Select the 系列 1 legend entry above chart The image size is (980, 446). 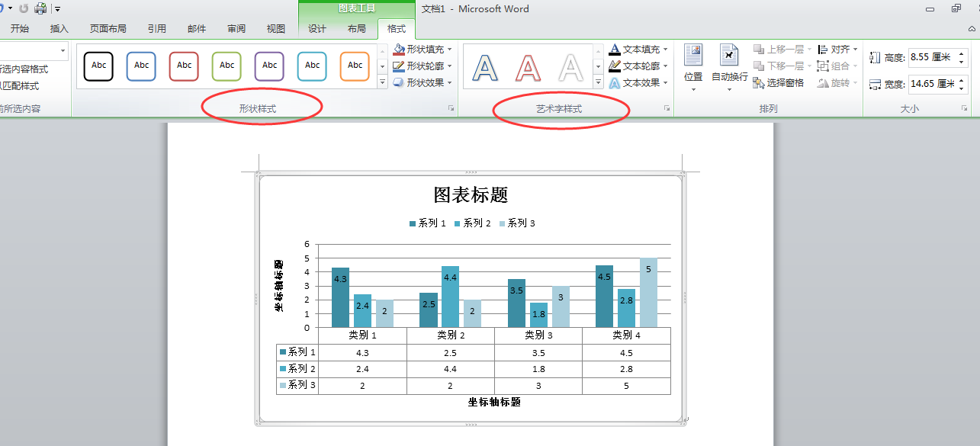(427, 223)
